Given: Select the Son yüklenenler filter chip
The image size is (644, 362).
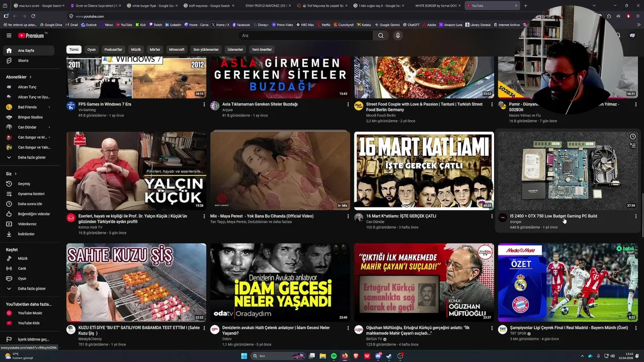Looking at the screenshot, I should [x=206, y=50].
